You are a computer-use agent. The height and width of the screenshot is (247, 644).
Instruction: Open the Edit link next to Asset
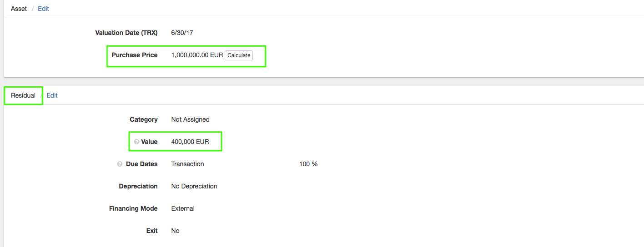[43, 9]
